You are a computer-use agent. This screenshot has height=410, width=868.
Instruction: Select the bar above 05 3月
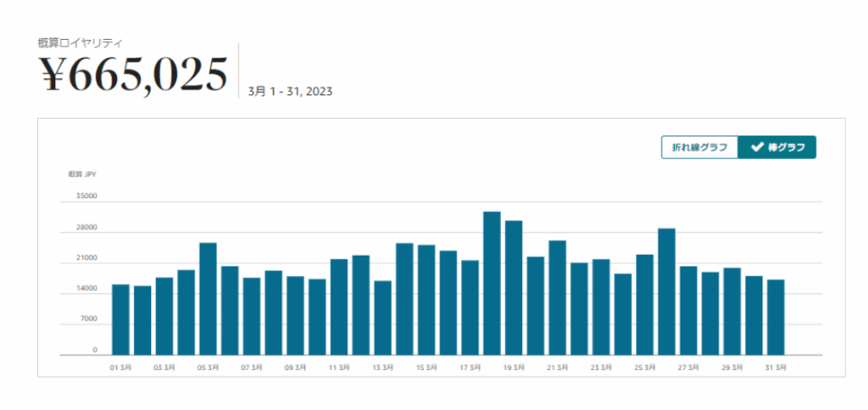(x=209, y=299)
